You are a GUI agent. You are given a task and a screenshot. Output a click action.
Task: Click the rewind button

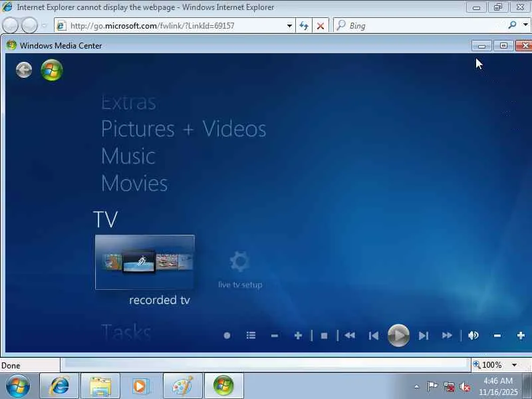(350, 336)
